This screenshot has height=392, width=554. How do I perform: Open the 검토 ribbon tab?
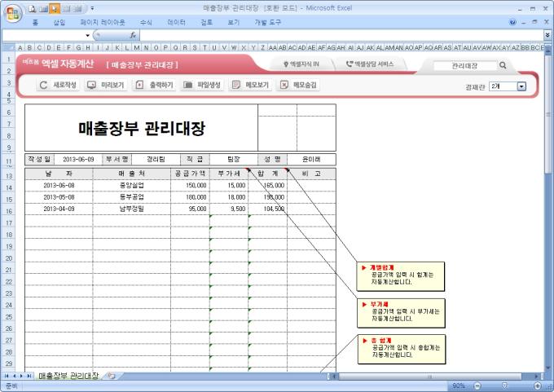pyautogui.click(x=206, y=23)
